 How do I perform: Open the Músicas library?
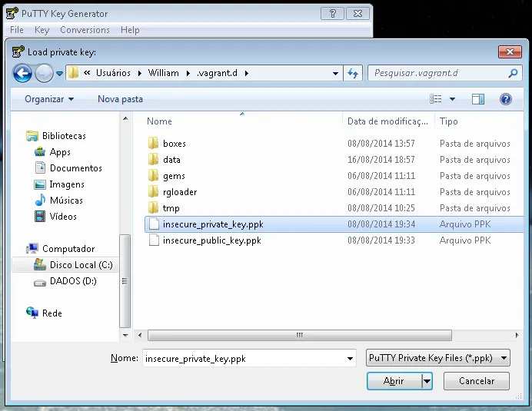65,201
